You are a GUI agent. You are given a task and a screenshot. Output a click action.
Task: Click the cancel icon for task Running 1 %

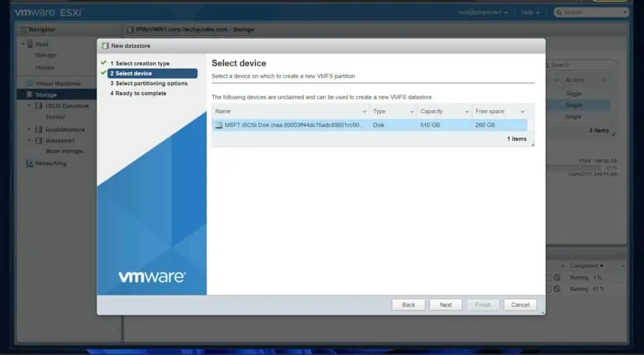(x=557, y=278)
